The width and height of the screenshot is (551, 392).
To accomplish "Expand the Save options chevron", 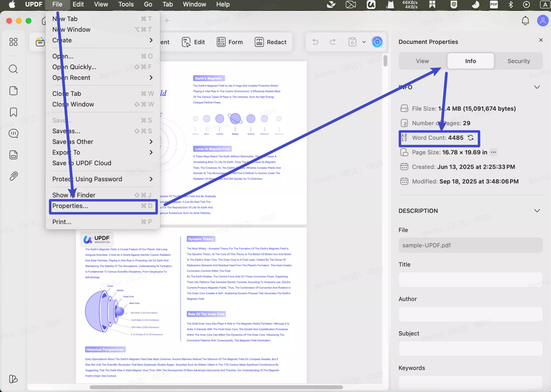I will tap(364, 42).
